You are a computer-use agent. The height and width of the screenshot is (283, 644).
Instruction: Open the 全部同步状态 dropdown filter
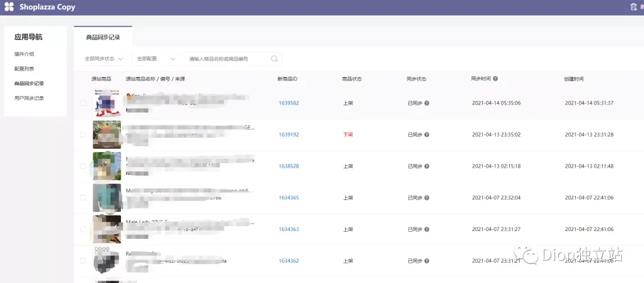(x=104, y=59)
